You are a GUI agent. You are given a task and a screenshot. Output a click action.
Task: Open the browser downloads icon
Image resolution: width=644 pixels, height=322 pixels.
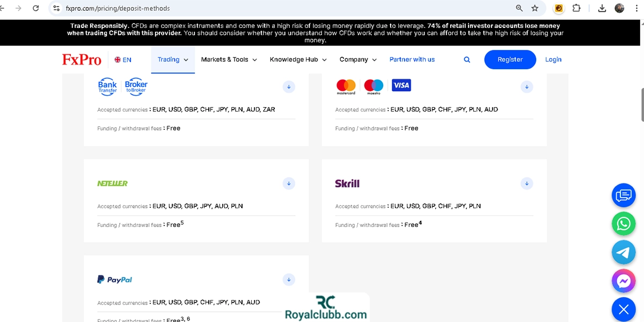pos(602,8)
